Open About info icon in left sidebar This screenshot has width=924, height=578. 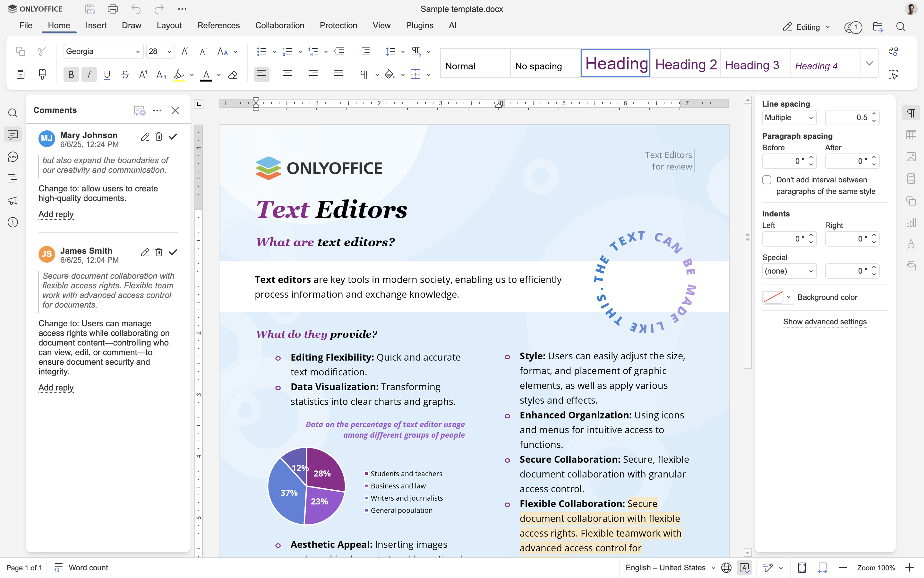13,222
